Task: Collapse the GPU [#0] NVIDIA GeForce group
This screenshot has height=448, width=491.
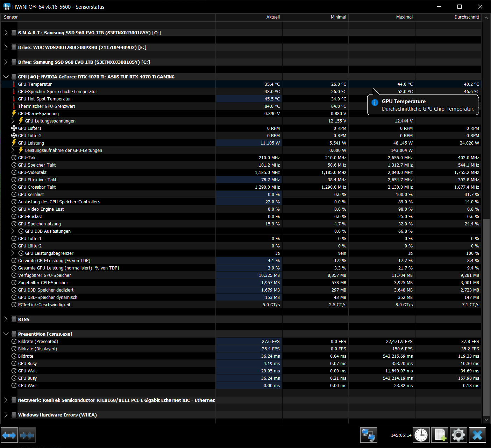Action: (6, 77)
